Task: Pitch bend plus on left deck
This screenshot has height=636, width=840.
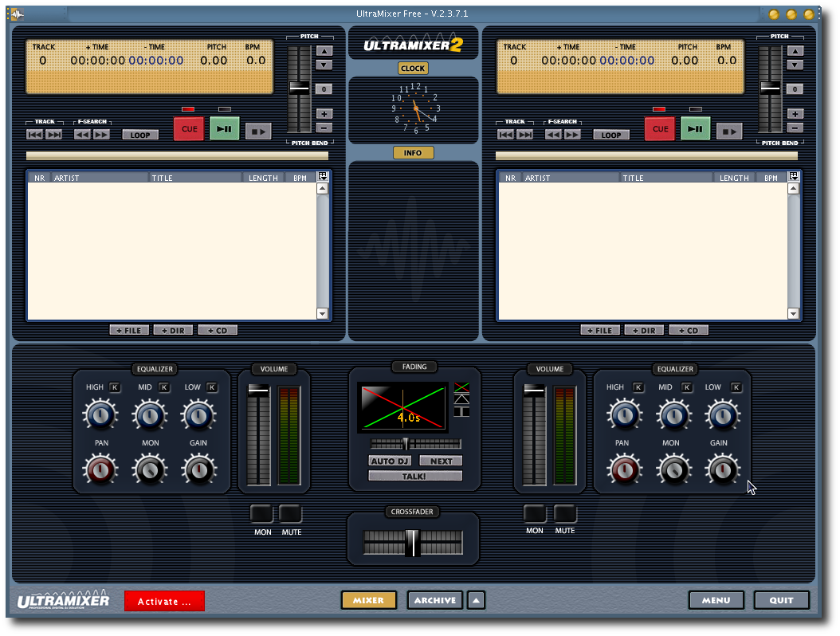Action: pos(324,114)
